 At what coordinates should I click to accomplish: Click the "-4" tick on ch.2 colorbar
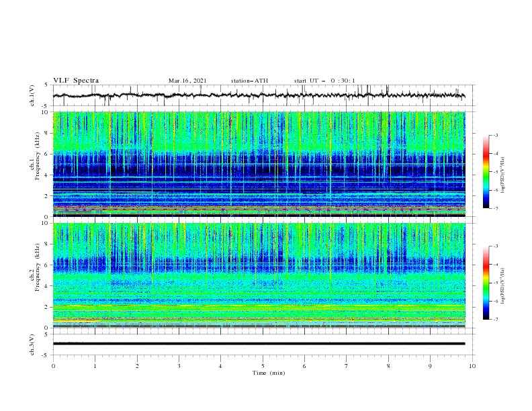(496, 265)
